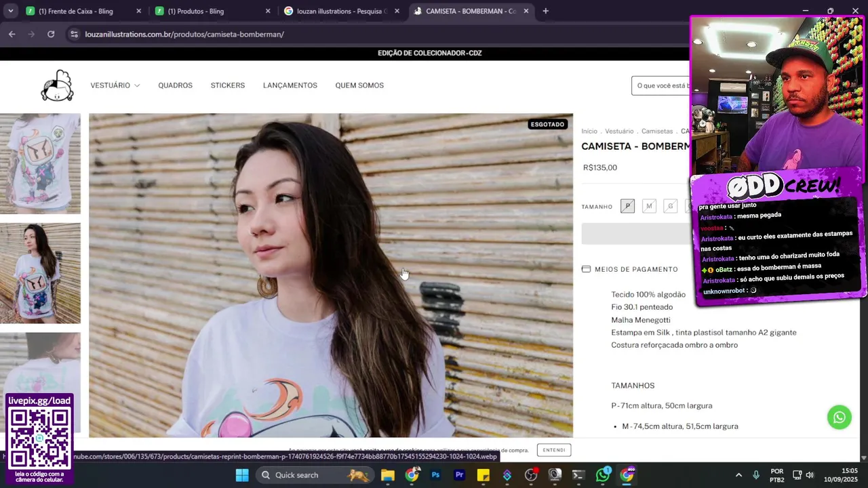Viewport: 868px width, 488px height.
Task: Open the tab search dropdown arrow
Action: pos(10,11)
